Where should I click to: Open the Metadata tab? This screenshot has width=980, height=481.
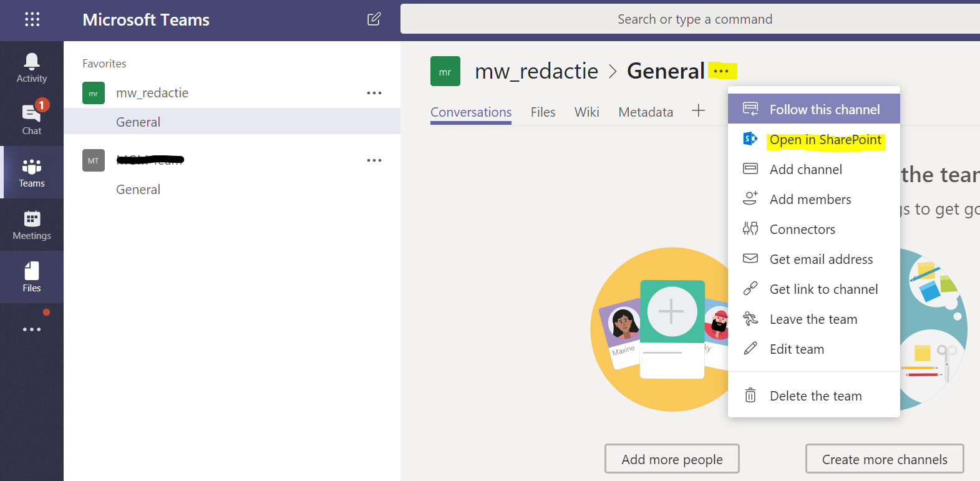646,112
